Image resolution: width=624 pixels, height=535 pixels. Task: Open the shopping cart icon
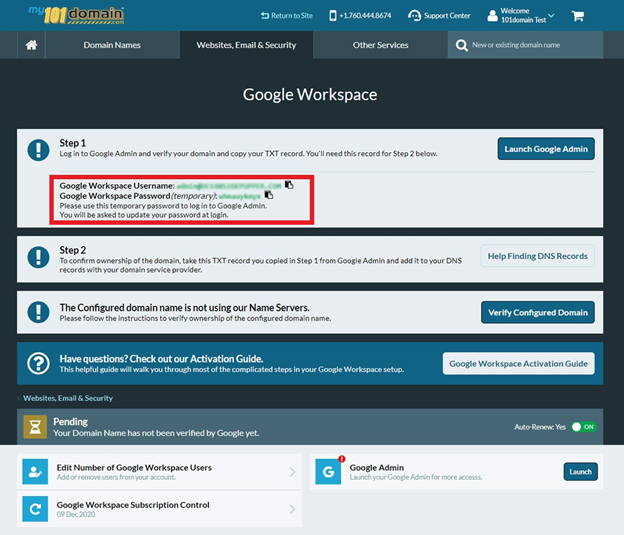point(577,16)
